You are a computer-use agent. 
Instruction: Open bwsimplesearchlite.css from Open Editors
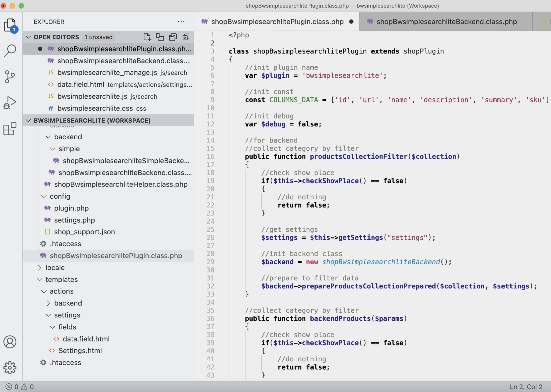pyautogui.click(x=95, y=108)
